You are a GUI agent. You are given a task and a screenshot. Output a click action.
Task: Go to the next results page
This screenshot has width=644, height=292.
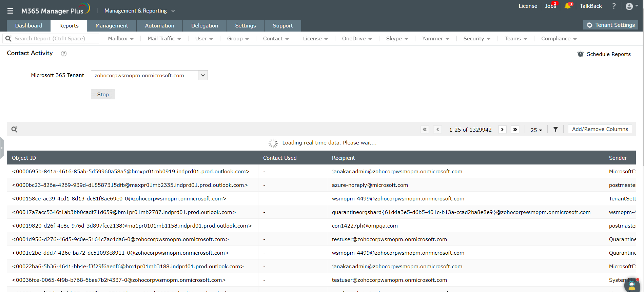point(502,130)
